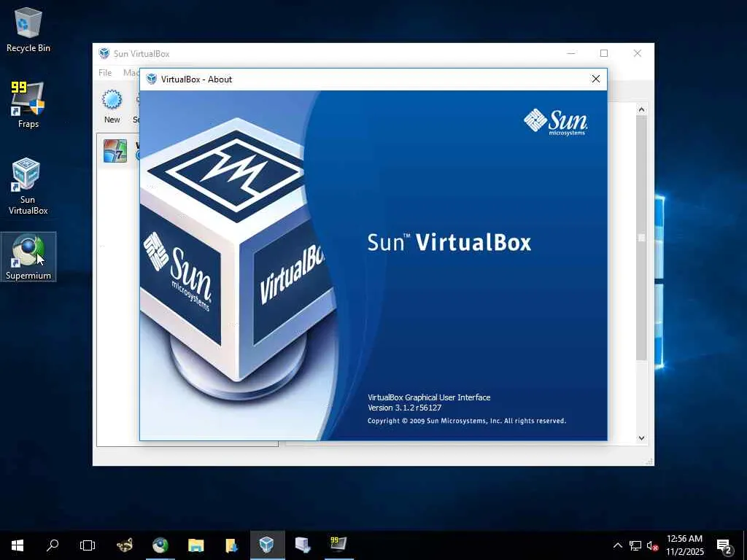The height and width of the screenshot is (560, 747).
Task: Open the Action Center notifications icon
Action: [724, 545]
